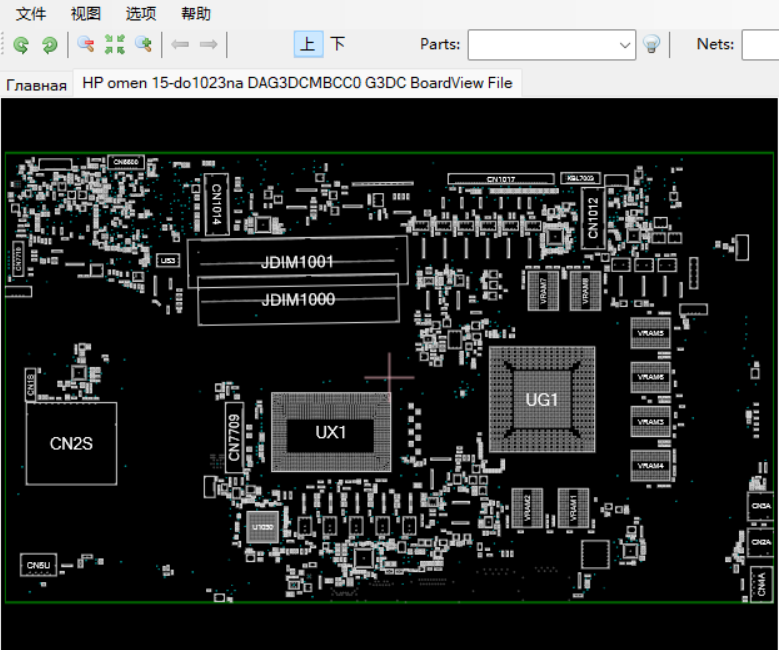The height and width of the screenshot is (650, 779).
Task: Switch to the Главная tab
Action: click(37, 85)
